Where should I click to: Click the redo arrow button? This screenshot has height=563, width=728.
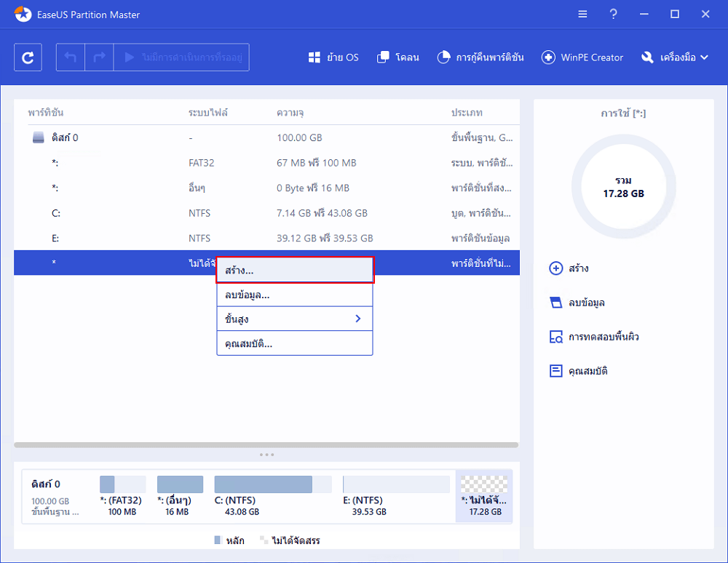[99, 57]
